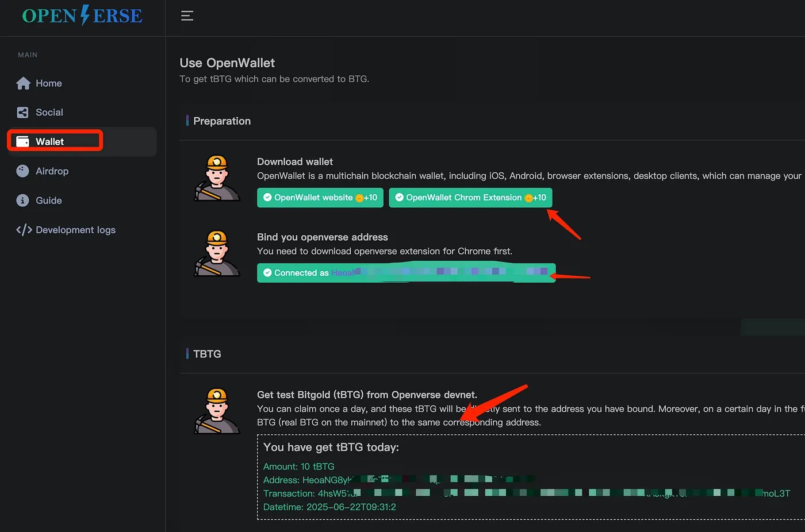
Task: Open the Guide menu item
Action: 82,201
